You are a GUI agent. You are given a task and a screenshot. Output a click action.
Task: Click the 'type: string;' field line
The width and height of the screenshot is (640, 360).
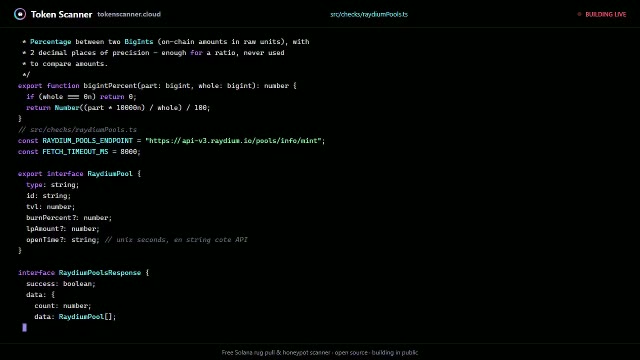53,185
